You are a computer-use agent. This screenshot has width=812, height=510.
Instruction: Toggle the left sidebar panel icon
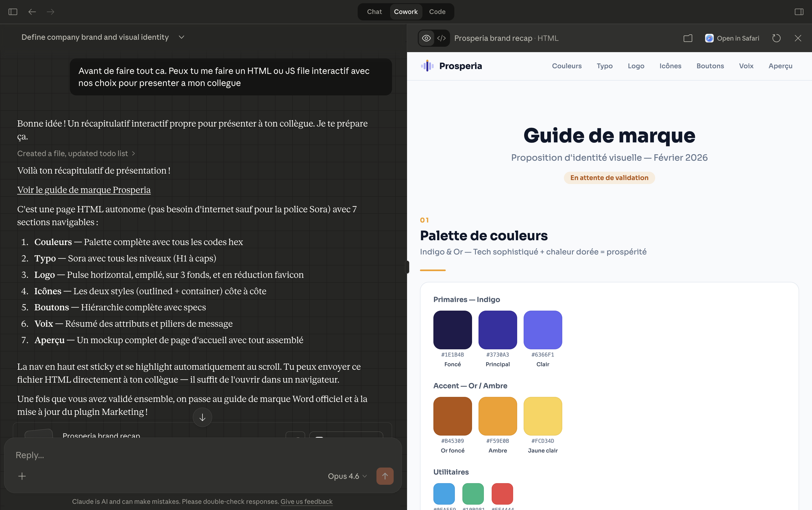pos(13,12)
